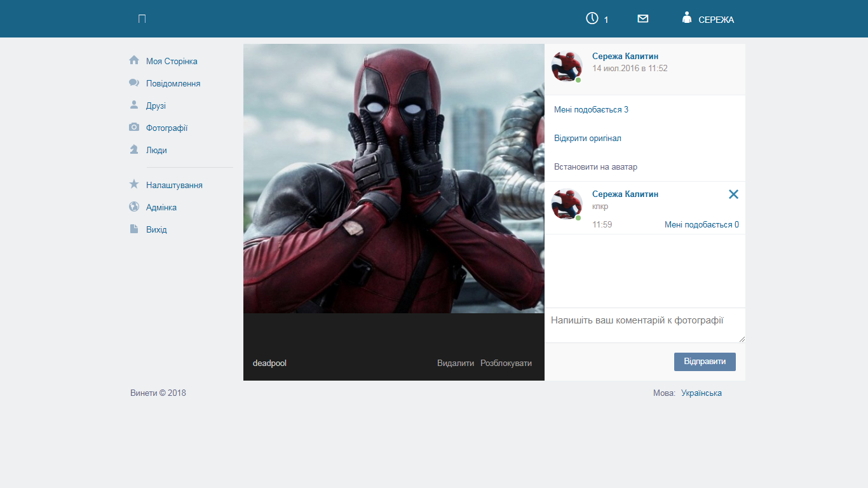
Task: Go to Повідомлення in the sidebar
Action: [x=173, y=84]
